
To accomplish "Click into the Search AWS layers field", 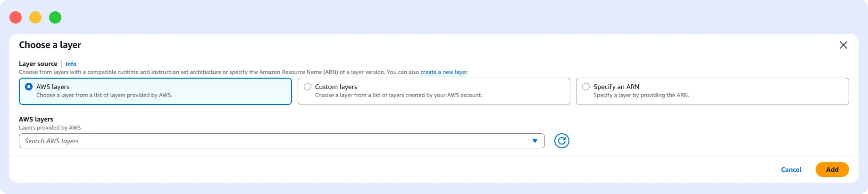I will tap(282, 141).
